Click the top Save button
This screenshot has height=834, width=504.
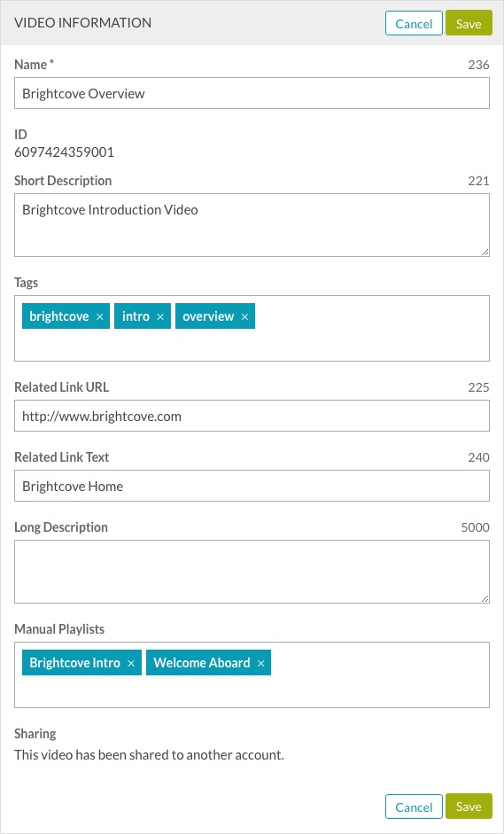[469, 23]
